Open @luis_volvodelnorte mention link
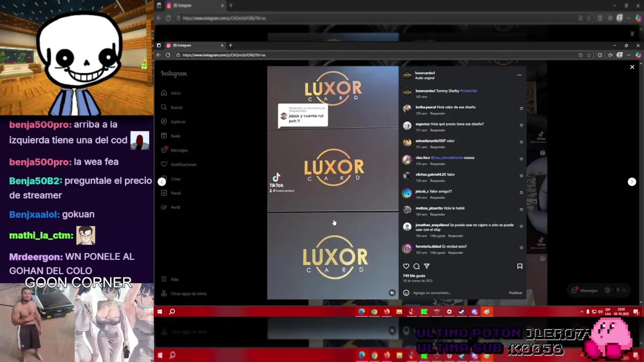The width and height of the screenshot is (644, 362). (x=447, y=157)
